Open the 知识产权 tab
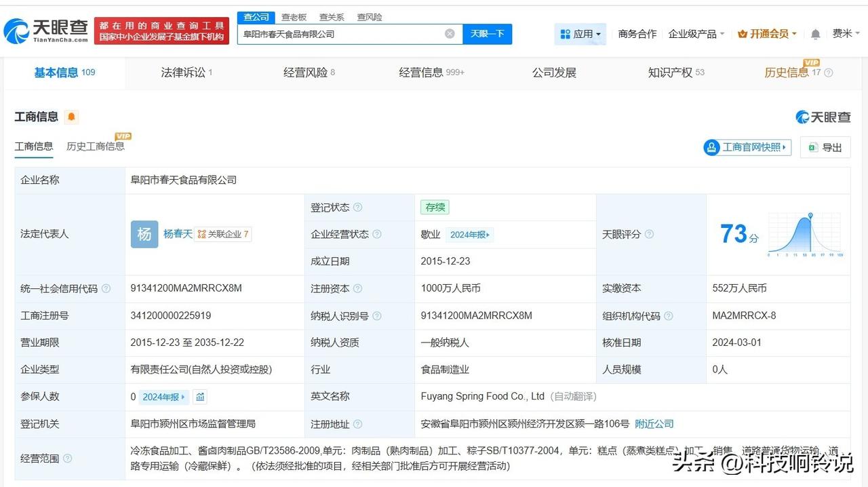 (x=676, y=73)
